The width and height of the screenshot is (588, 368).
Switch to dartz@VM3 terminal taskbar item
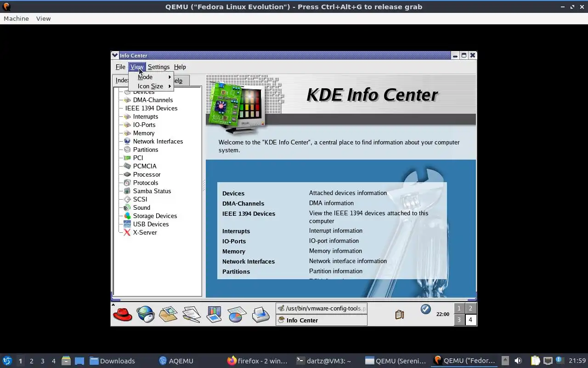click(324, 361)
